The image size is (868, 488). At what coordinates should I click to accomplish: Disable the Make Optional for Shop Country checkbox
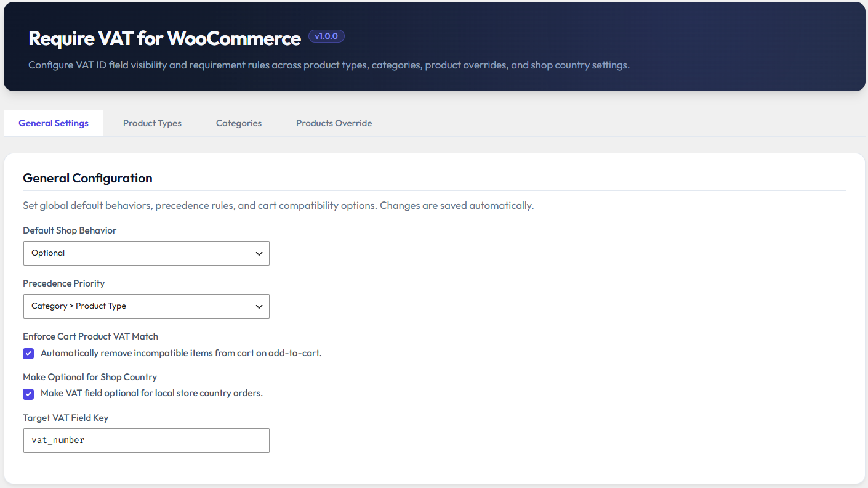click(28, 394)
